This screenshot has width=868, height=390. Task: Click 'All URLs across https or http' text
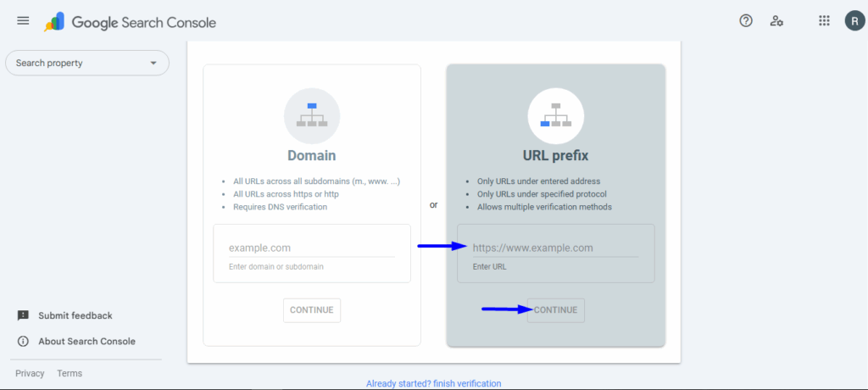pyautogui.click(x=286, y=194)
